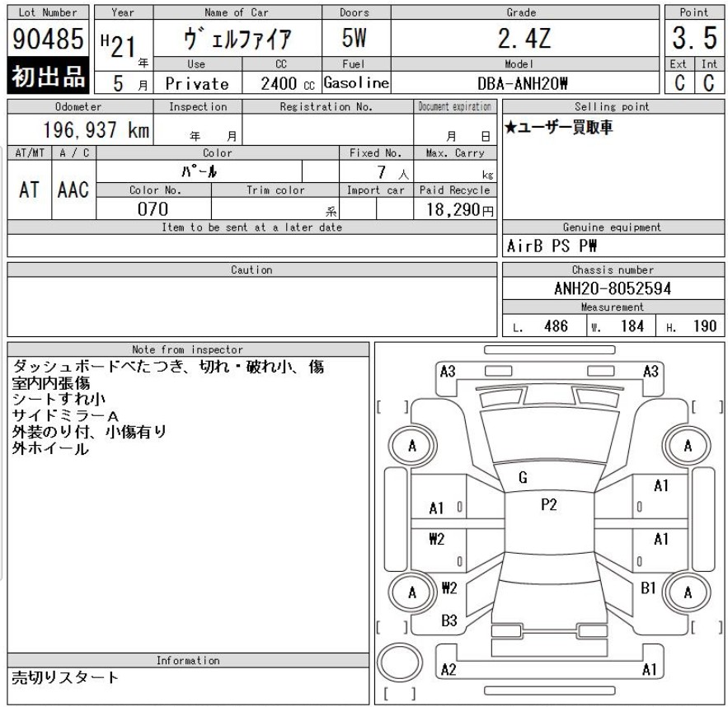
Task: Select the lot number 90485
Action: click(x=47, y=40)
